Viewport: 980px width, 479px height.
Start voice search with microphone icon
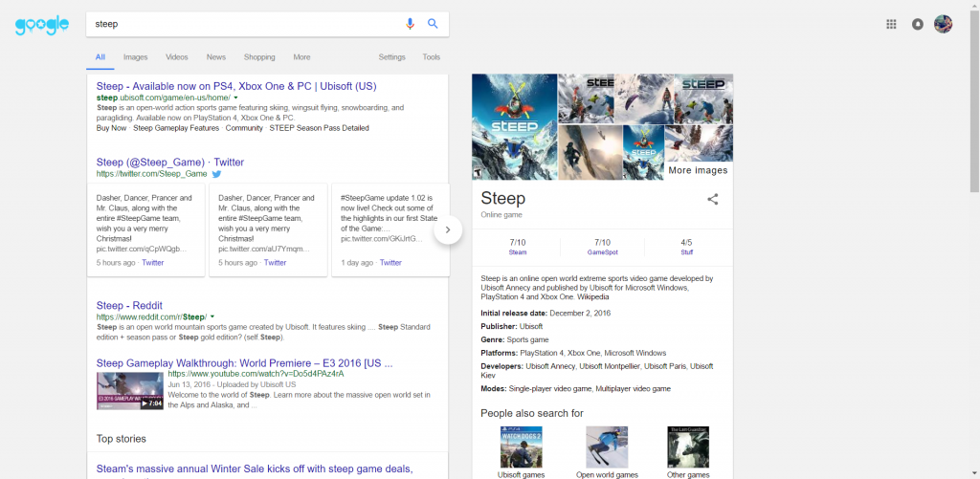410,24
